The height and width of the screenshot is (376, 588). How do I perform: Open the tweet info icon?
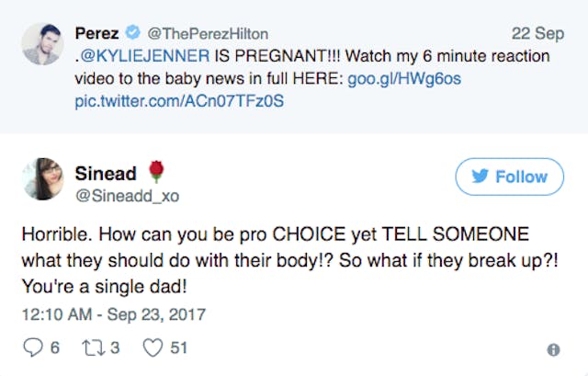553,349
